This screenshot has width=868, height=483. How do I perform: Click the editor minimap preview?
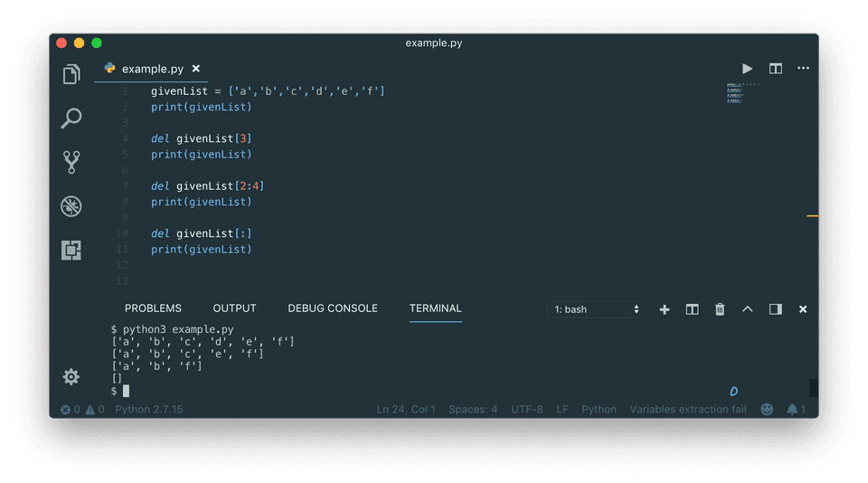pos(744,94)
